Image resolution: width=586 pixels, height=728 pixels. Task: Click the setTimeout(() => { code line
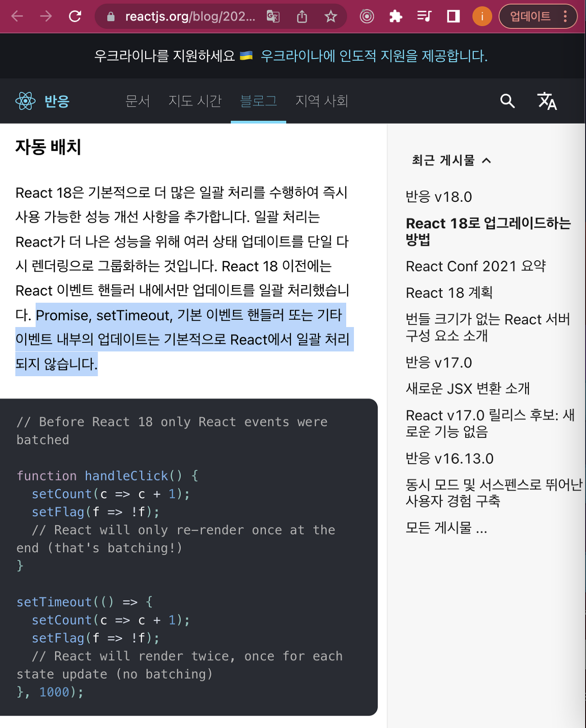85,602
